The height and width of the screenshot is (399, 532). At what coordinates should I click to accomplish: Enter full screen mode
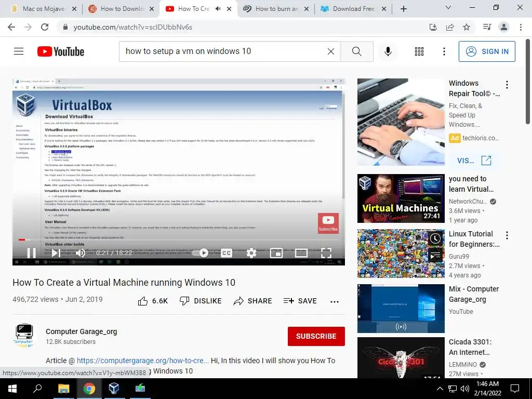pos(326,253)
